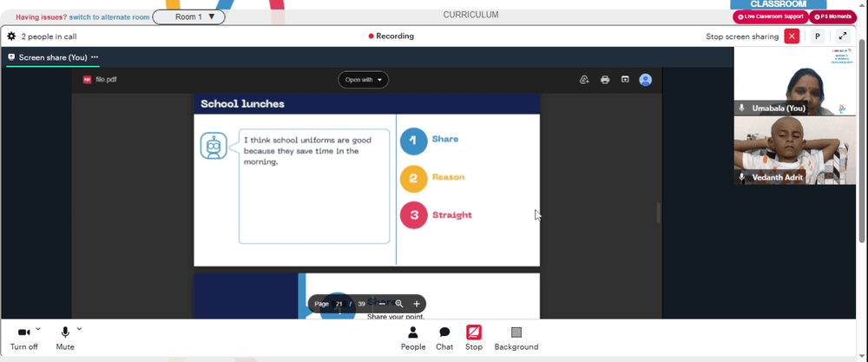Select Vedanth Adrit video thumbnail

click(794, 150)
